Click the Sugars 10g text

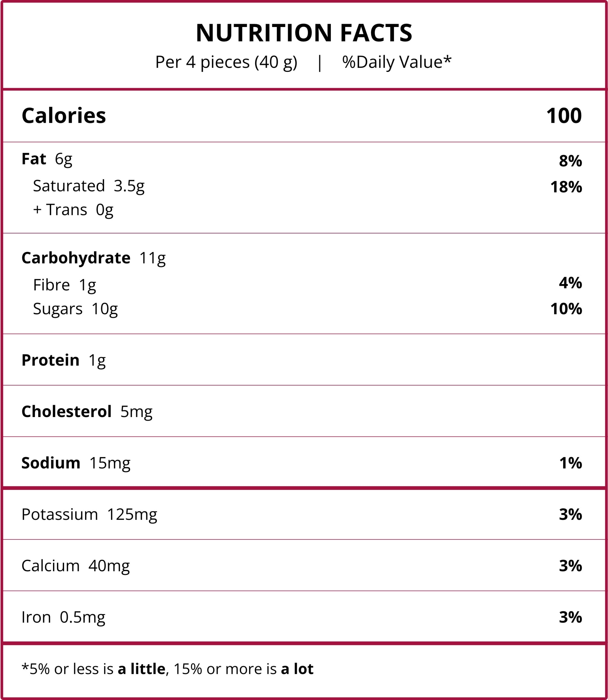(75, 309)
